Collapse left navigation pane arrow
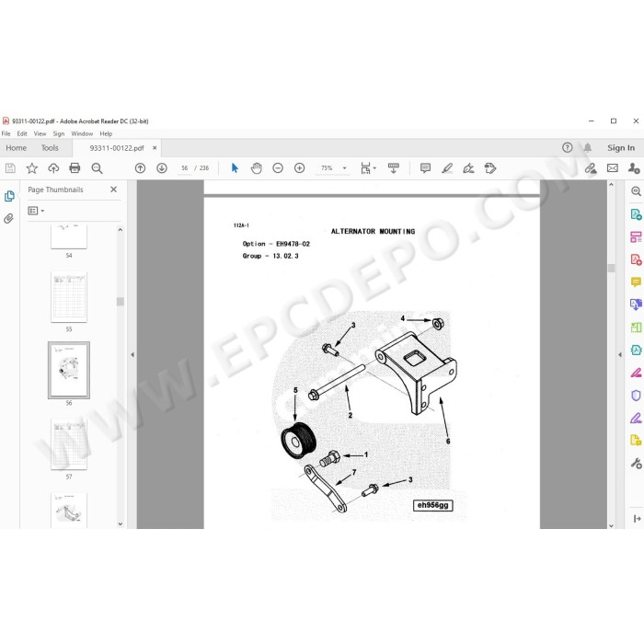This screenshot has width=644, height=644. [x=132, y=354]
